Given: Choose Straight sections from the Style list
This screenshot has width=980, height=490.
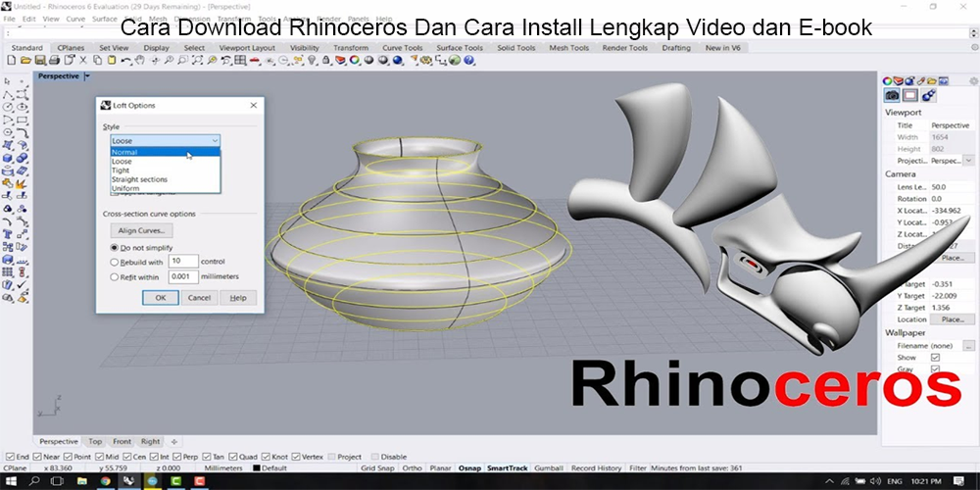Looking at the screenshot, I should [x=165, y=179].
